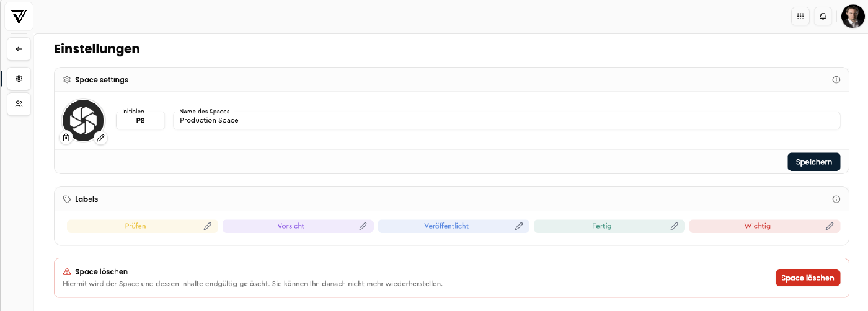Click the app logo in top-left corner
868x311 pixels.
(x=19, y=17)
